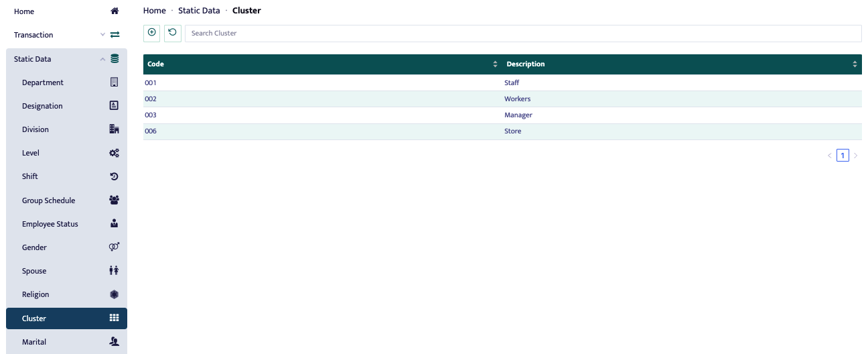
Task: Click the Description column header
Action: pos(682,64)
